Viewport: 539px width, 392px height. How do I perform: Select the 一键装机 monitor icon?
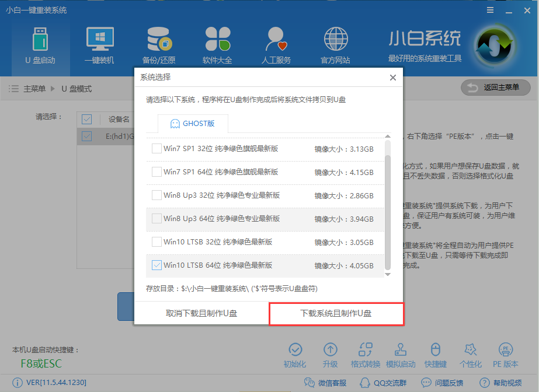(99, 40)
